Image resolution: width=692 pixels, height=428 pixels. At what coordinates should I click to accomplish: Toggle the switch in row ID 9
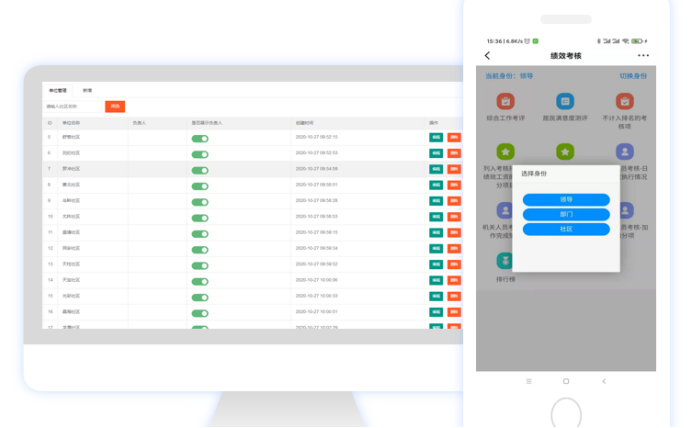pos(200,202)
